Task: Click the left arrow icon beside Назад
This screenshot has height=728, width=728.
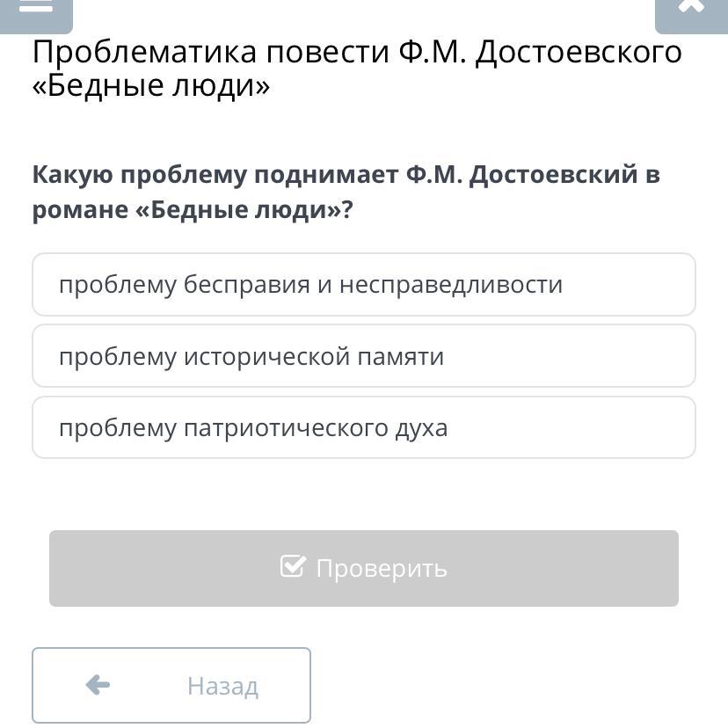Action: point(98,685)
